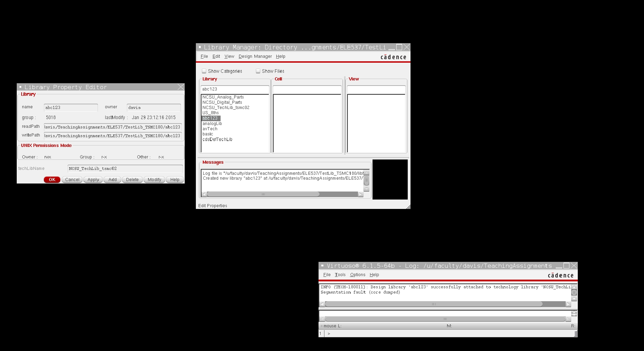Minimize the Library Manager window
Image resolution: width=644 pixels, height=351 pixels.
click(x=392, y=47)
